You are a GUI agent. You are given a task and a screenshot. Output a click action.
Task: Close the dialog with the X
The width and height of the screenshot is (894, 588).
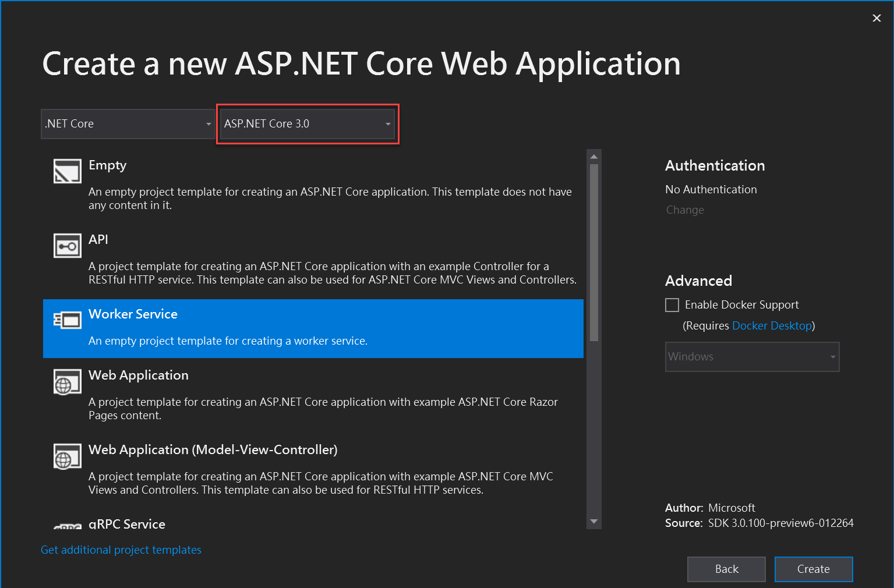(876, 17)
